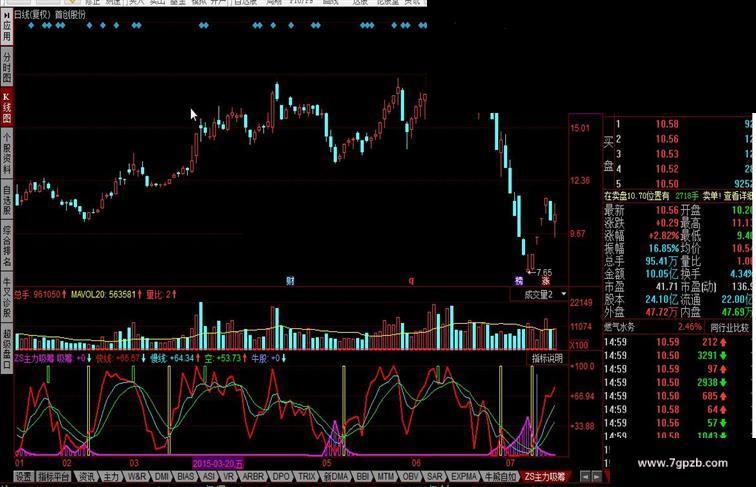The image size is (756, 487).
Task: Select the SAR indicator tab
Action: 434,476
